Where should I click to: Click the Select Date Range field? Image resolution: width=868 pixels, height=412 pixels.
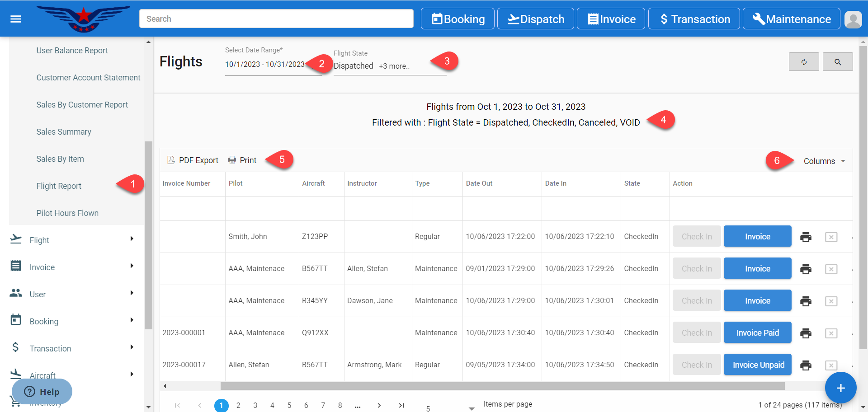pos(265,65)
